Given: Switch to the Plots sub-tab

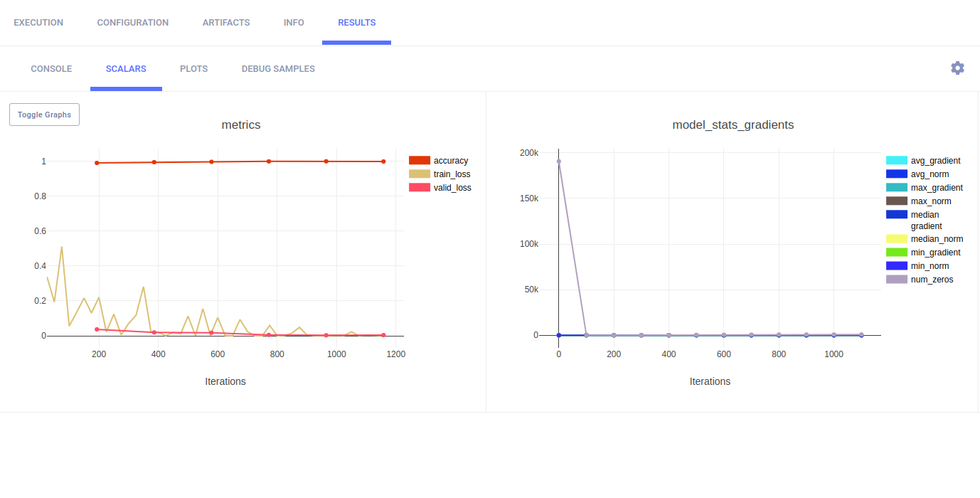Looking at the screenshot, I should click(193, 69).
